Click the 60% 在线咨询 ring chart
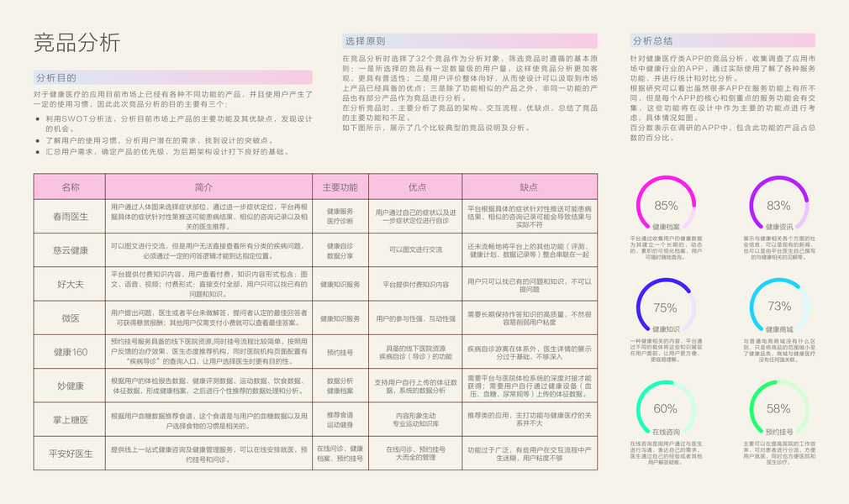Viewport: 849px width, 504px height. pyautogui.click(x=666, y=409)
